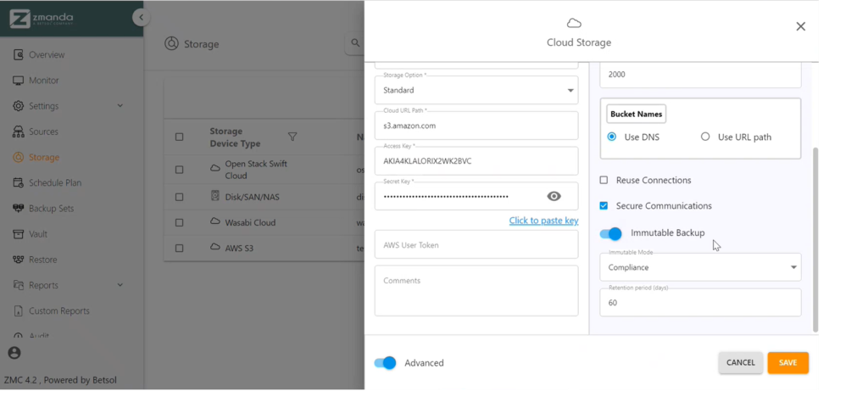Open the Schedule Plan page
Viewport: 868px width, 414px height.
55,183
